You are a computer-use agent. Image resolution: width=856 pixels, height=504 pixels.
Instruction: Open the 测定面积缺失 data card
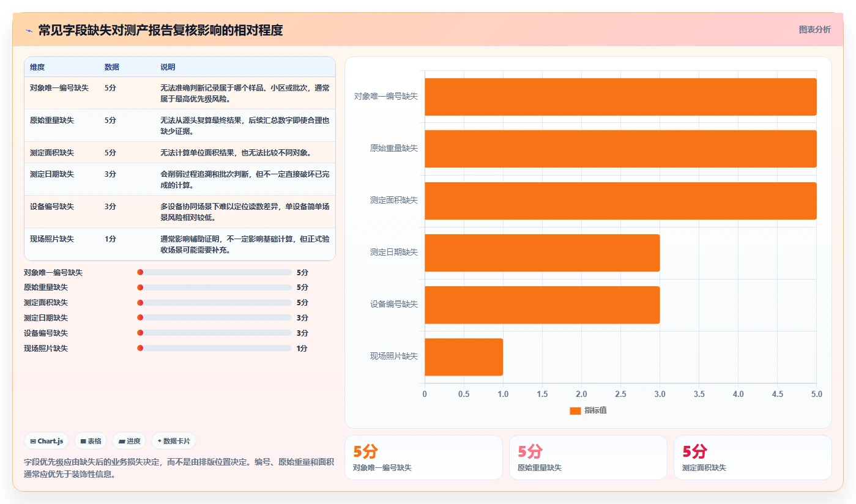(753, 458)
